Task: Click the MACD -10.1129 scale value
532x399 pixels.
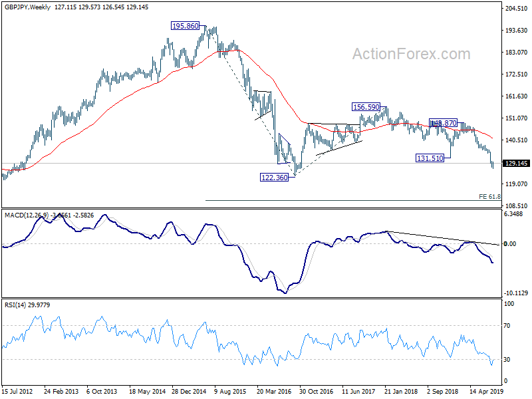Action: click(x=516, y=293)
